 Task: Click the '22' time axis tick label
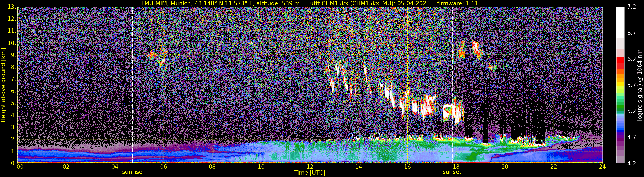click(x=554, y=167)
